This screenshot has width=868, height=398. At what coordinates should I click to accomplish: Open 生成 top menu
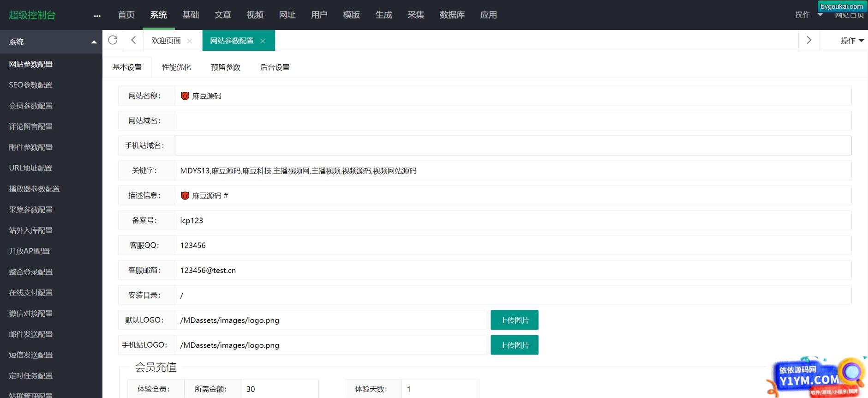pos(384,15)
